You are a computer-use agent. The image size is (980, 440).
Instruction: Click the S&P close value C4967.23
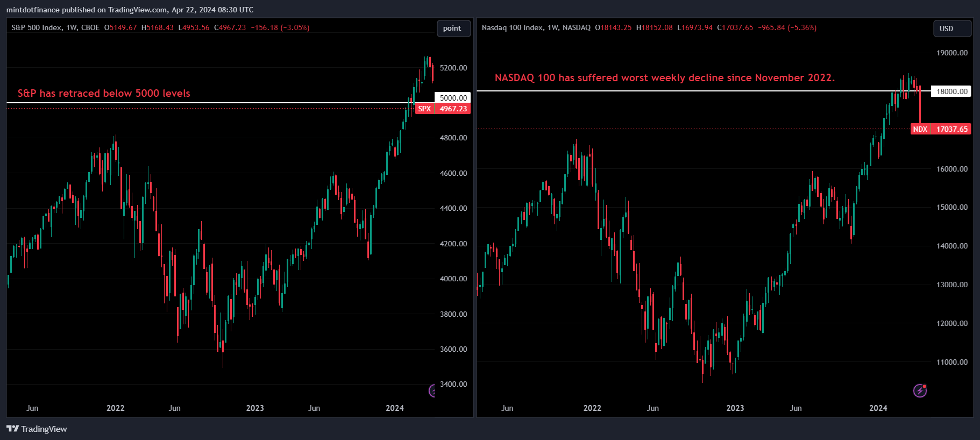(230, 27)
